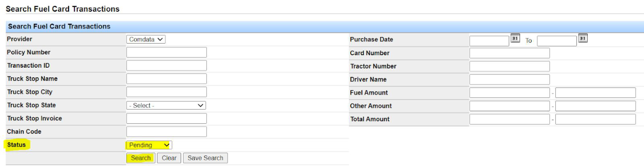Click the Driver Name label text
Screen dimensions: 644x166
click(368, 79)
